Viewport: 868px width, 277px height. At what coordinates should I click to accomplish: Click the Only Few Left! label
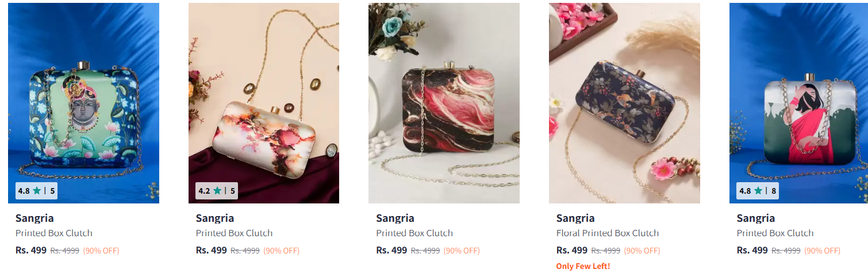(583, 266)
